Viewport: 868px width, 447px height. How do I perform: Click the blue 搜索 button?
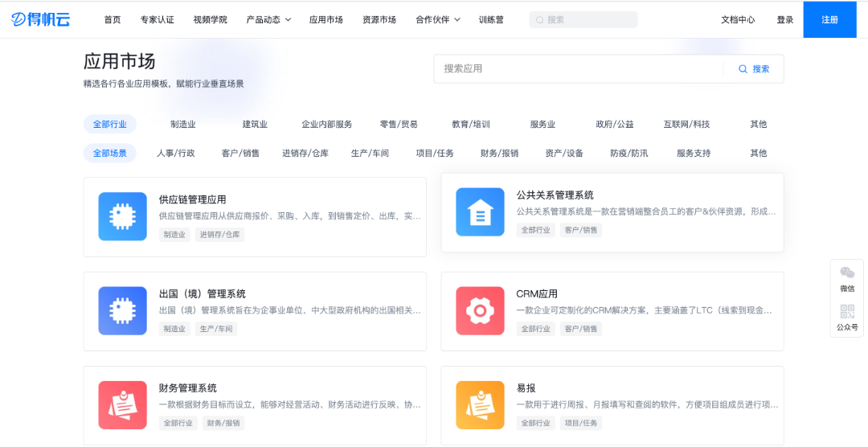pyautogui.click(x=754, y=68)
